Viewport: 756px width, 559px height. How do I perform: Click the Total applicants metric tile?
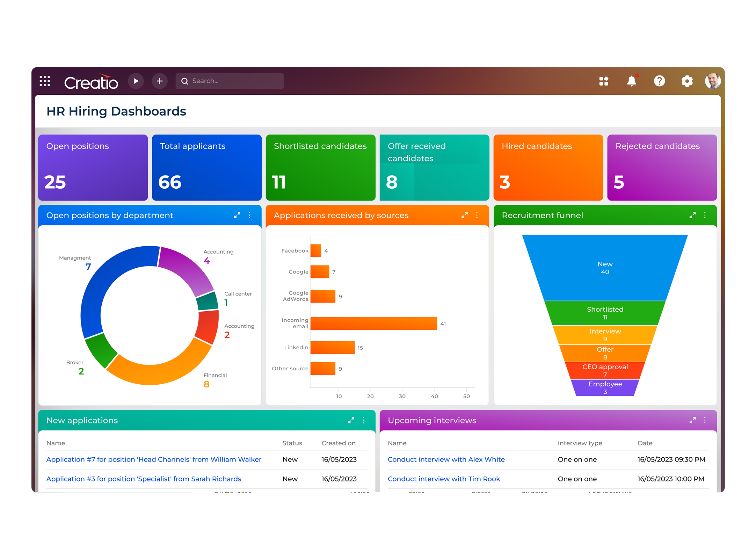207,168
